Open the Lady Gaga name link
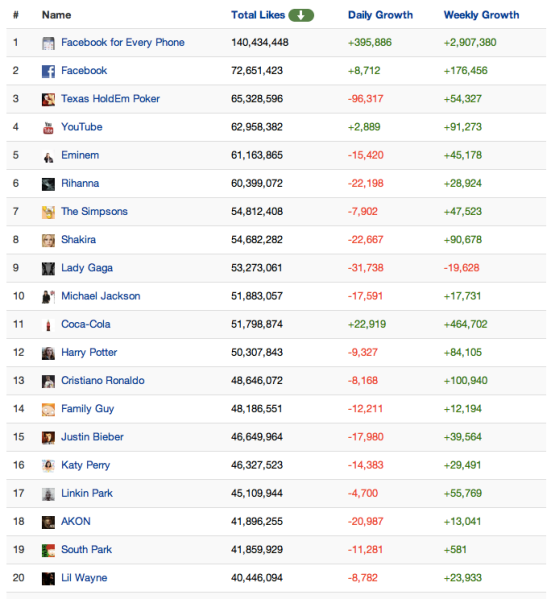 point(87,268)
